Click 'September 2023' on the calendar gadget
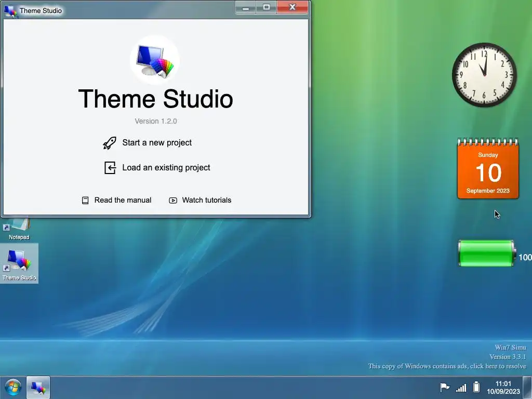The width and height of the screenshot is (532, 399). [x=488, y=191]
